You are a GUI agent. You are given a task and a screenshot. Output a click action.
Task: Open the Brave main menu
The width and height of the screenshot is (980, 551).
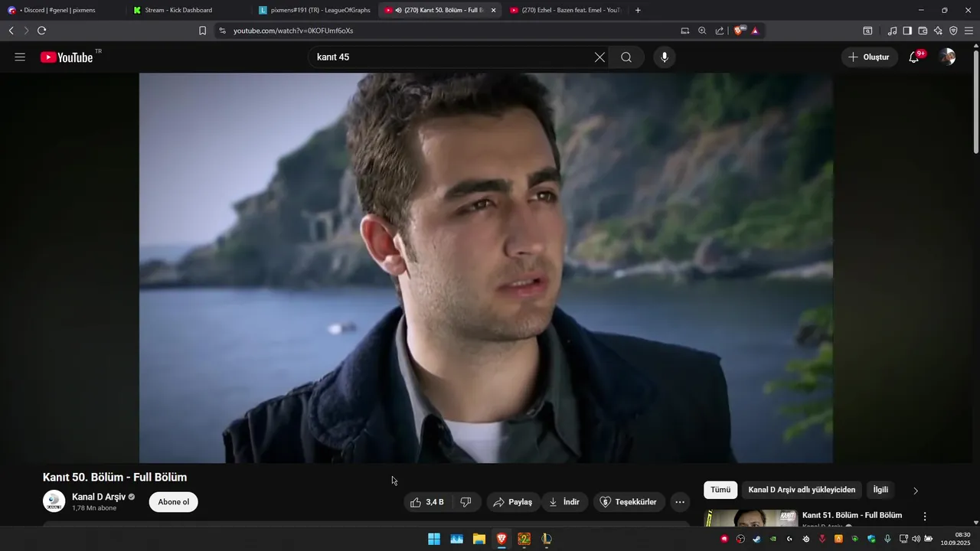click(969, 31)
